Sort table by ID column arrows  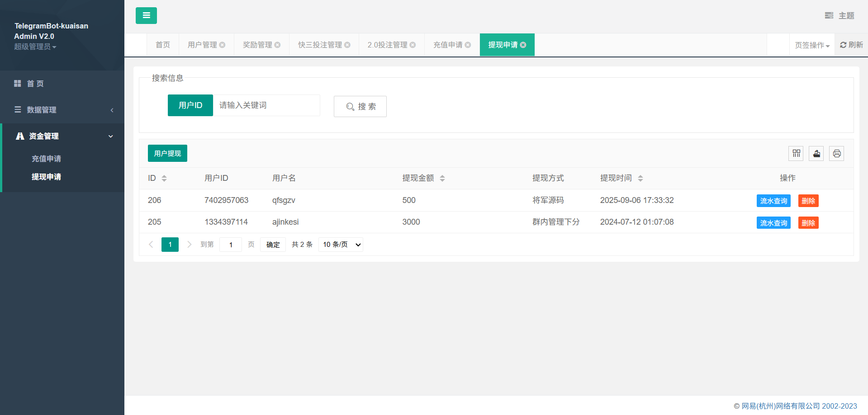tap(164, 178)
